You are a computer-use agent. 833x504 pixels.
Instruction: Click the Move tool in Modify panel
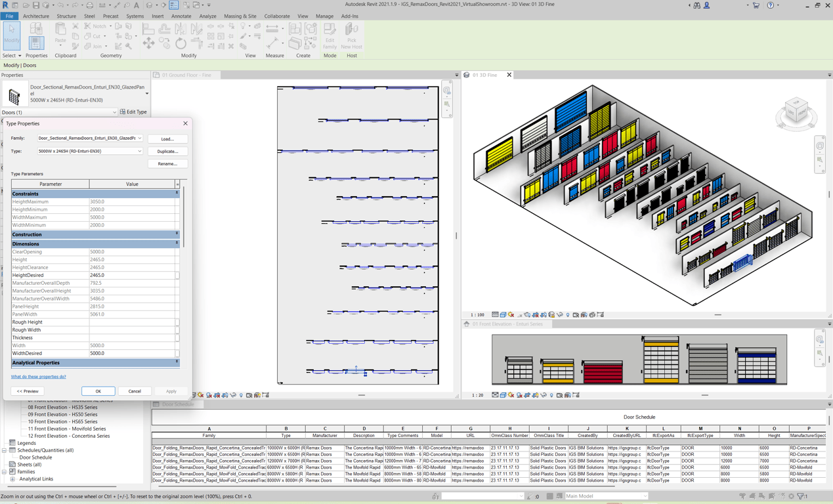pyautogui.click(x=148, y=43)
